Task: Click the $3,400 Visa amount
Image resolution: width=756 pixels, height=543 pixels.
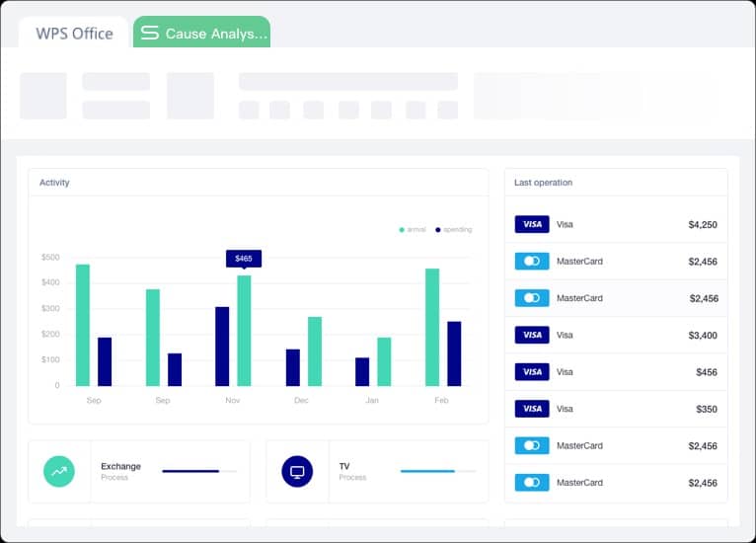Action: point(703,335)
